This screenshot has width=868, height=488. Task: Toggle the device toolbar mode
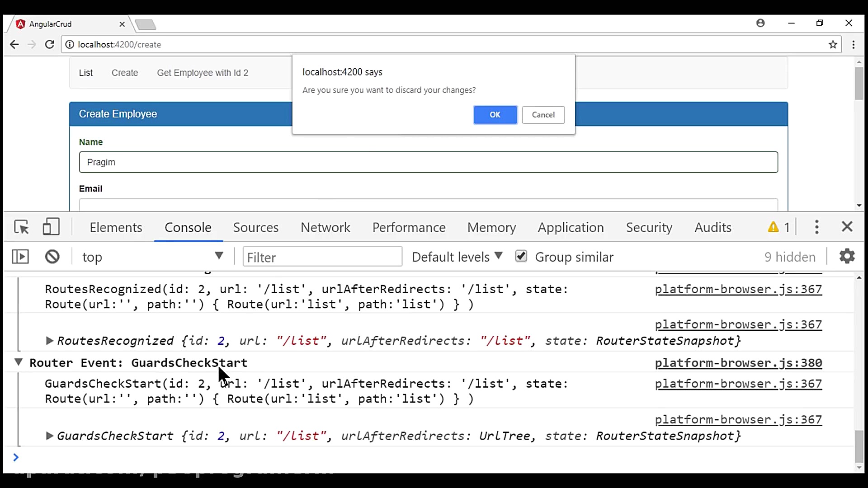pyautogui.click(x=51, y=227)
